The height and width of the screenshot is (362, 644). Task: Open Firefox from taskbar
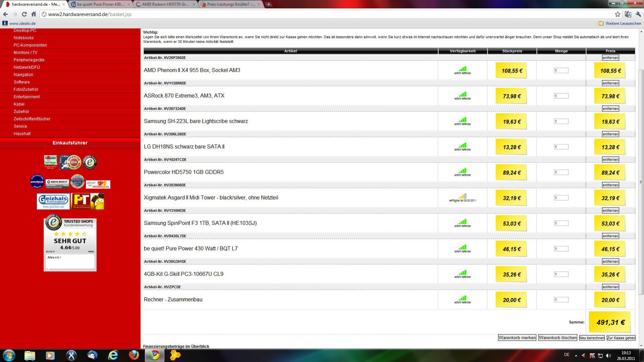tap(134, 355)
